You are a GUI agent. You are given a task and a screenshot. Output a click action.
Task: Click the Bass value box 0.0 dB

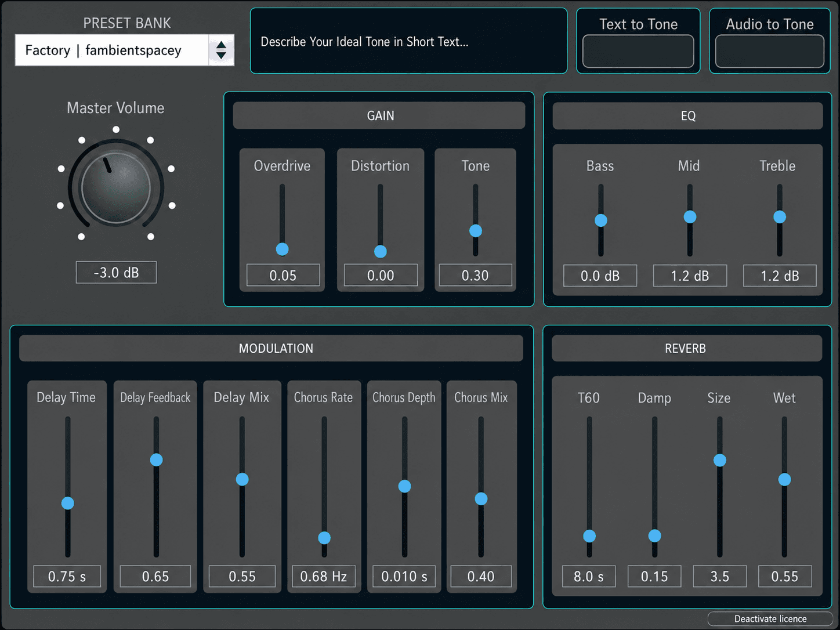coord(600,276)
